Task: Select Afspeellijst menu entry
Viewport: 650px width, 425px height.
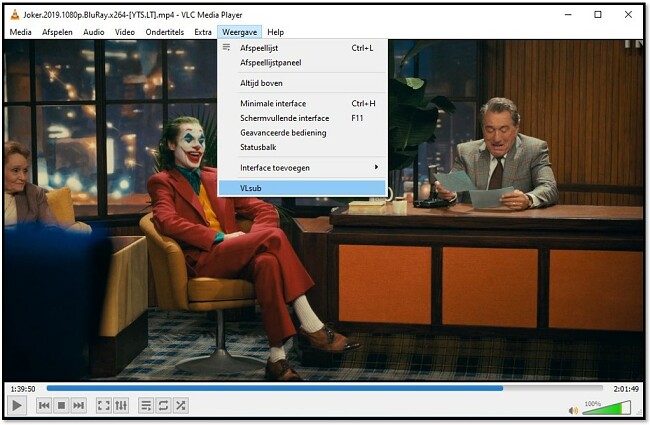Action: (x=303, y=48)
